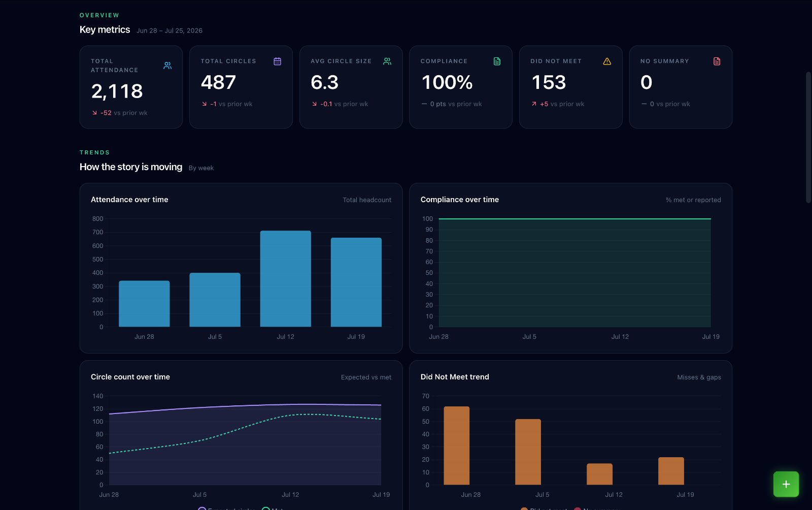The width and height of the screenshot is (812, 510).
Task: Click the 'By week' label
Action: 201,168
